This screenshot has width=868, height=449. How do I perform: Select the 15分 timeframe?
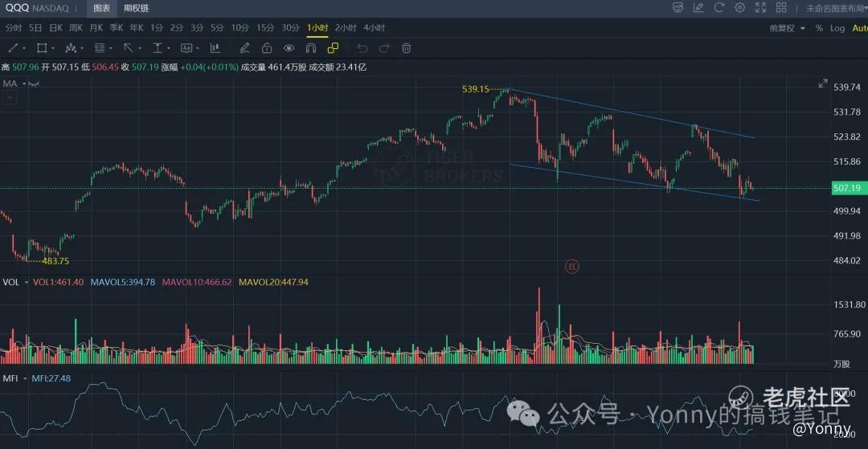point(265,27)
